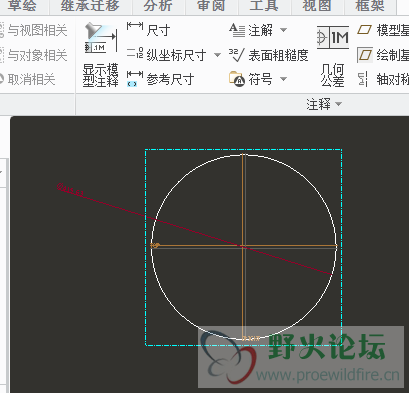This screenshot has height=393, width=409.
Task: Expand the 符号 dropdown arrow
Action: click(x=283, y=79)
